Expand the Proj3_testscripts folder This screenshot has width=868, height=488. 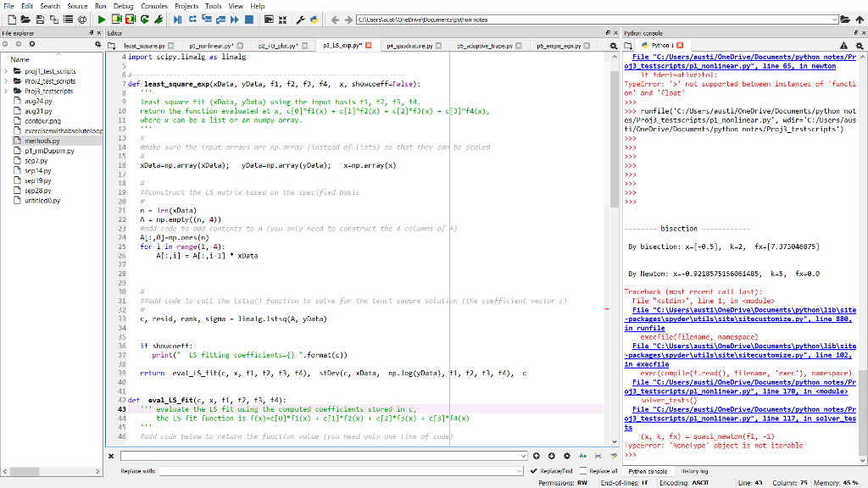7,91
